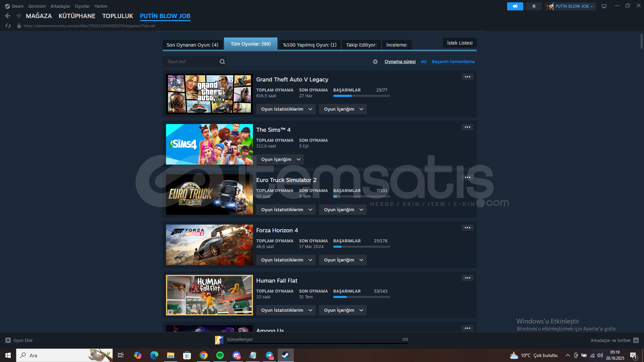Open the KÜTÜPHANE menu
644x362 pixels.
click(77, 16)
